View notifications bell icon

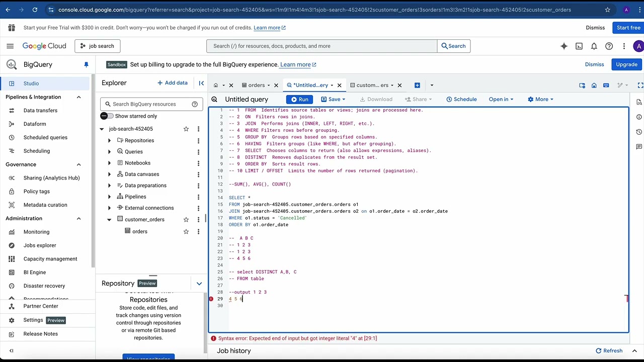[594, 46]
